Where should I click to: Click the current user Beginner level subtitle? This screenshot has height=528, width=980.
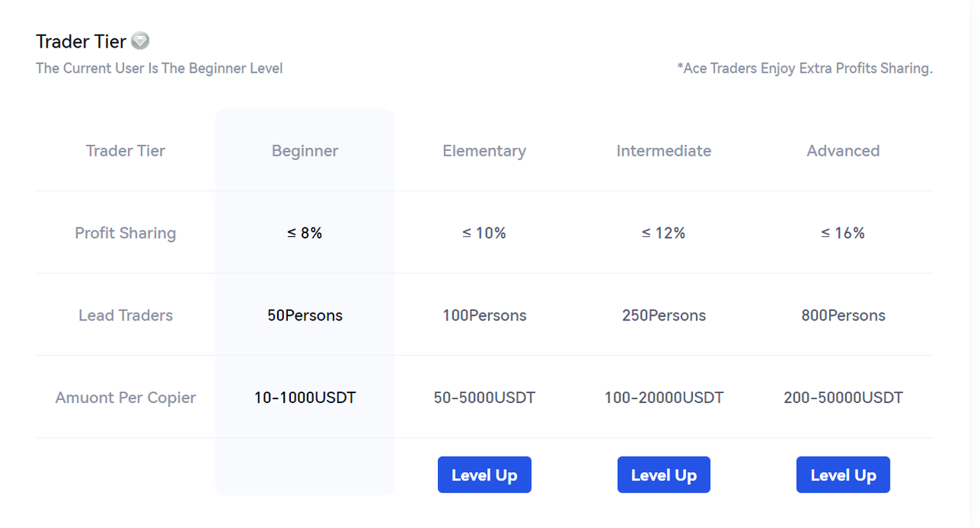(159, 68)
